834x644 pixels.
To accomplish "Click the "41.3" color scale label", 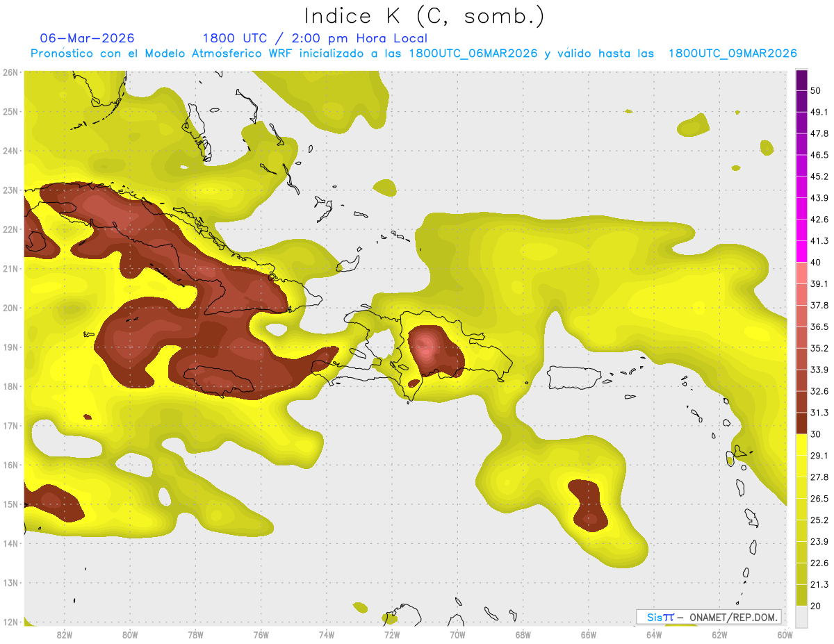I will coord(819,242).
